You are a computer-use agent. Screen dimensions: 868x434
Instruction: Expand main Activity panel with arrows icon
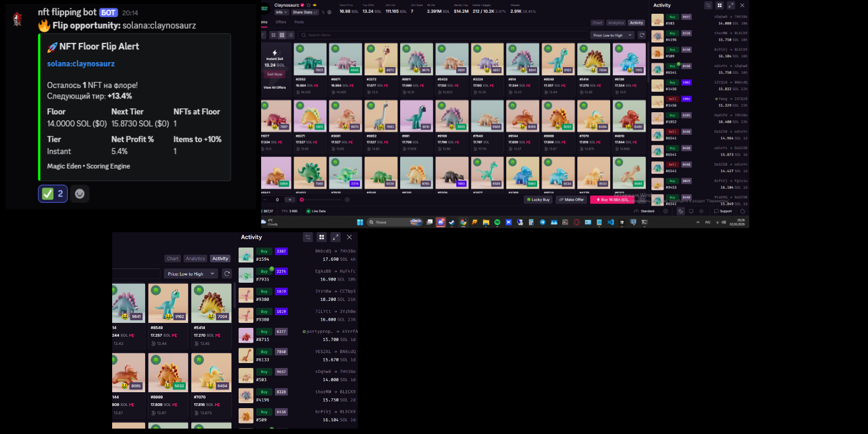pyautogui.click(x=731, y=5)
